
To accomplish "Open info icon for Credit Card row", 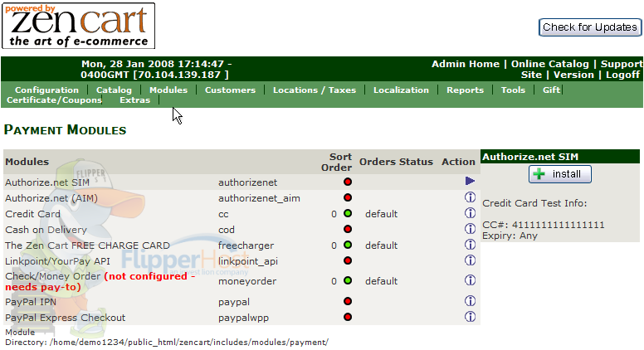I will [x=470, y=213].
